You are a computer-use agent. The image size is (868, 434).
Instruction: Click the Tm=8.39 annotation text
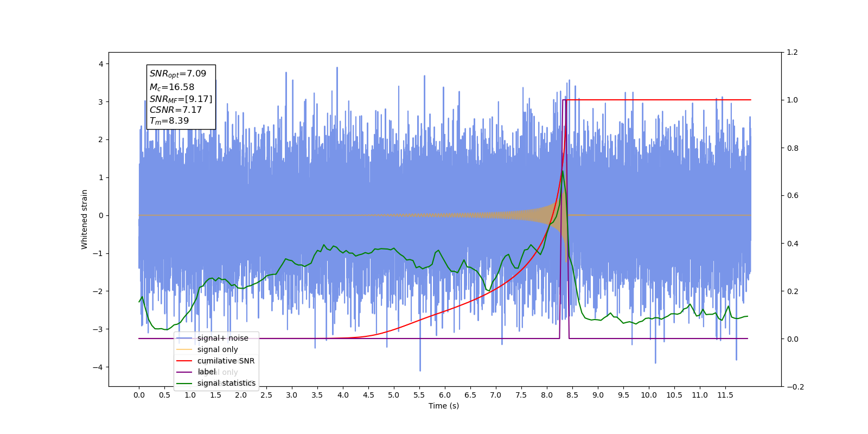click(169, 121)
